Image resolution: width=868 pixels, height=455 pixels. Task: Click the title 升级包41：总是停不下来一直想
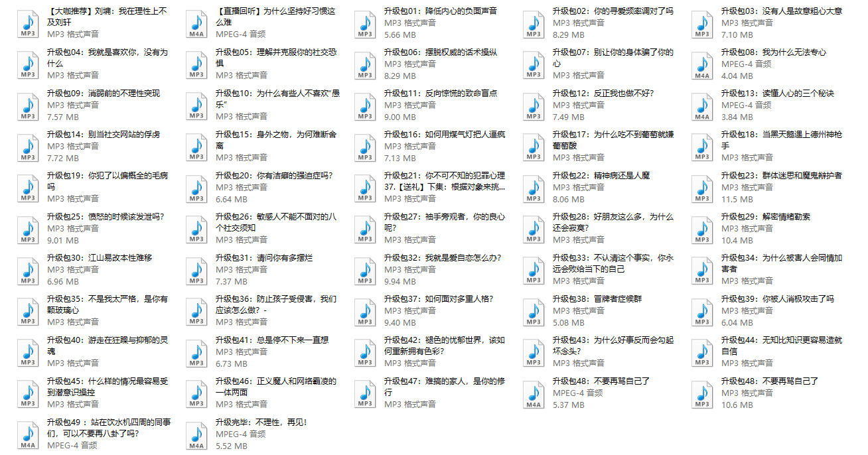(x=271, y=340)
